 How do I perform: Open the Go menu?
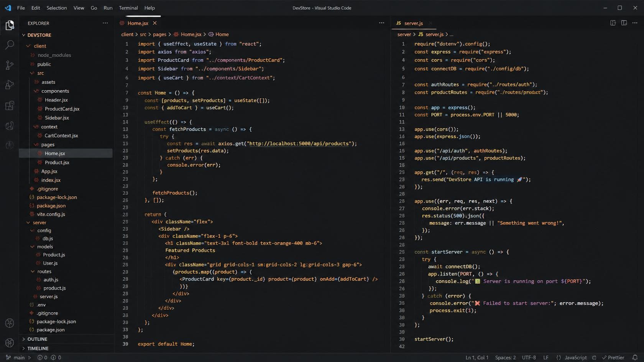(94, 8)
